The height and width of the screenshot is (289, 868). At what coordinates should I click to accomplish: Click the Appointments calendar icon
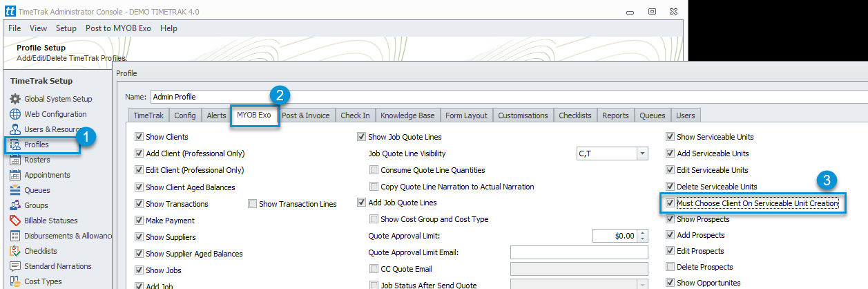15,175
